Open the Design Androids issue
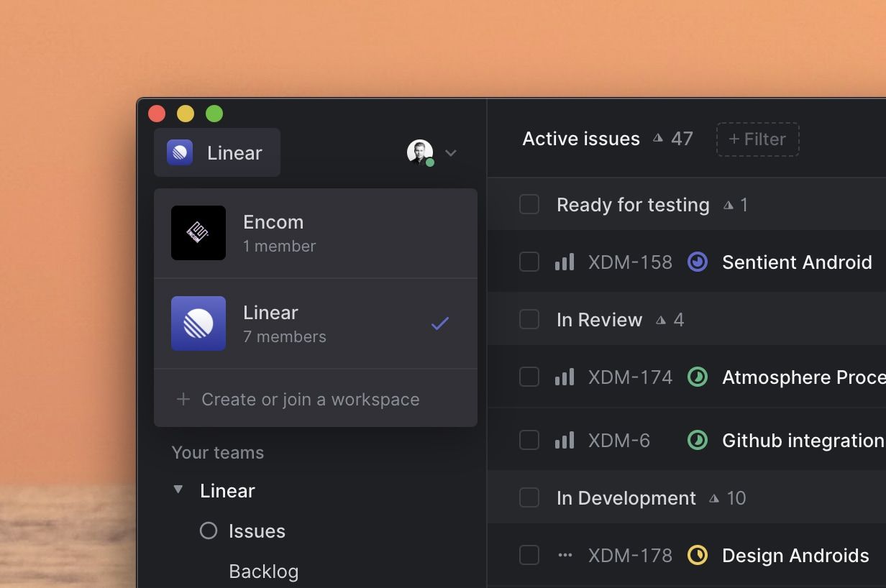Viewport: 886px width, 588px height. pos(795,556)
